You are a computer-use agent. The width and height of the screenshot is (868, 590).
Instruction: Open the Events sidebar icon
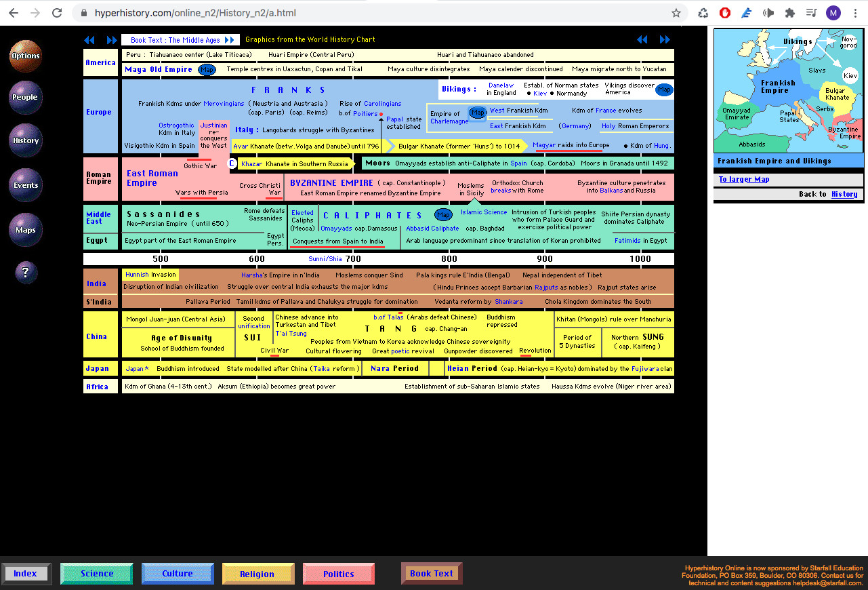point(25,184)
